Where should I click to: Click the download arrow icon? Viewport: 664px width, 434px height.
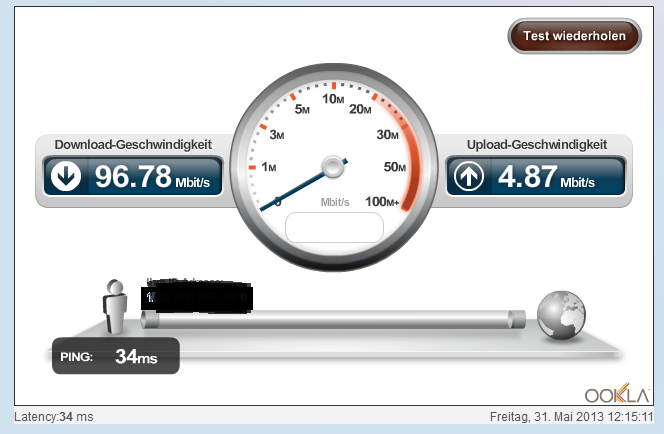click(66, 176)
